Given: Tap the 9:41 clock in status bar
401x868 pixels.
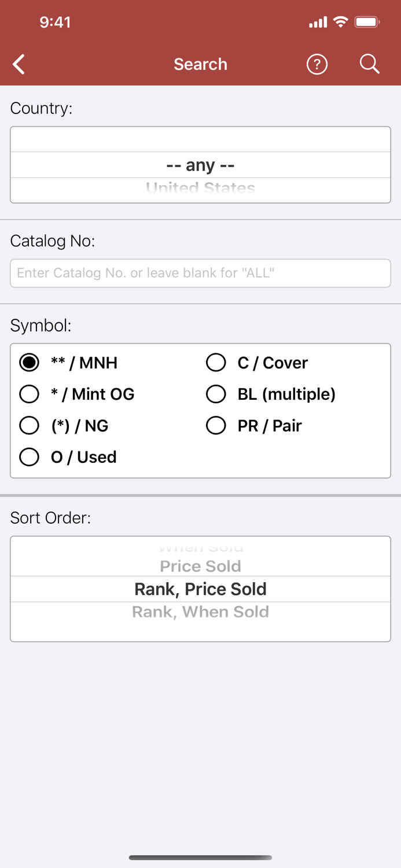Looking at the screenshot, I should coord(55,23).
